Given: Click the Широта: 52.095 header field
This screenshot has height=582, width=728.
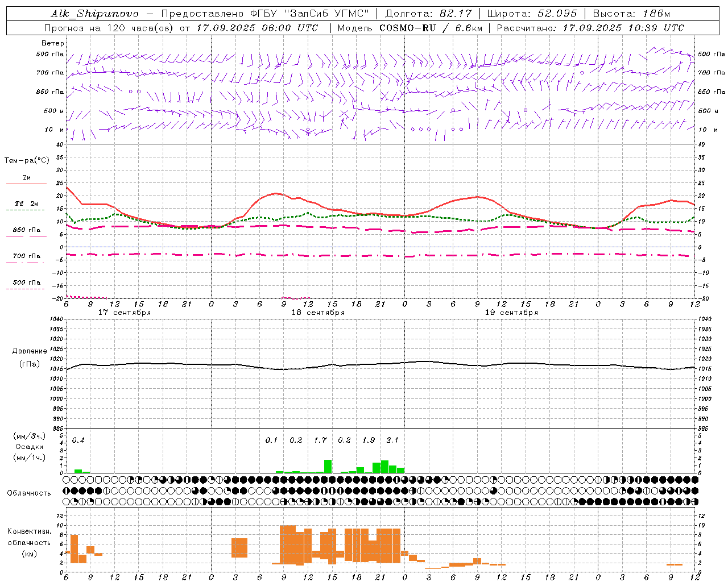Looking at the screenshot, I should point(532,14).
